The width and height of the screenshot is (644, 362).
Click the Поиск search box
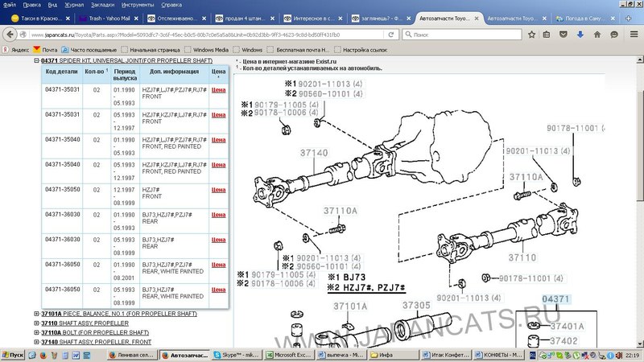click(462, 35)
